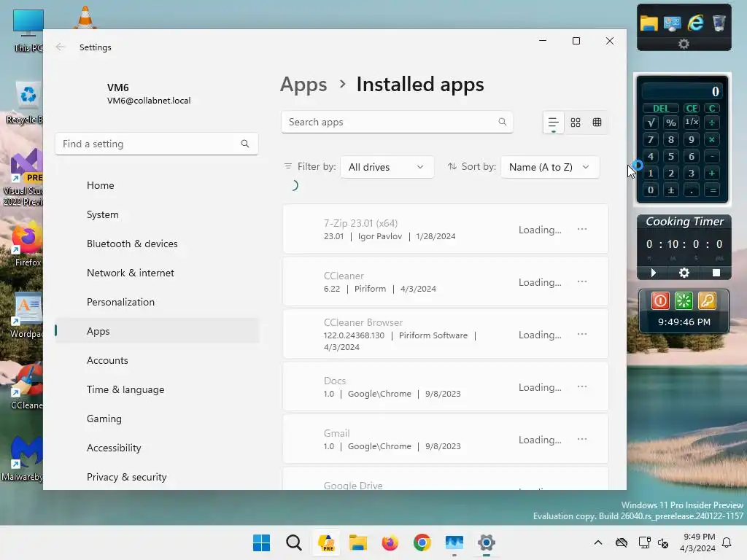Go to Home in Settings sidebar
Image resolution: width=747 pixels, height=560 pixels.
[158, 185]
